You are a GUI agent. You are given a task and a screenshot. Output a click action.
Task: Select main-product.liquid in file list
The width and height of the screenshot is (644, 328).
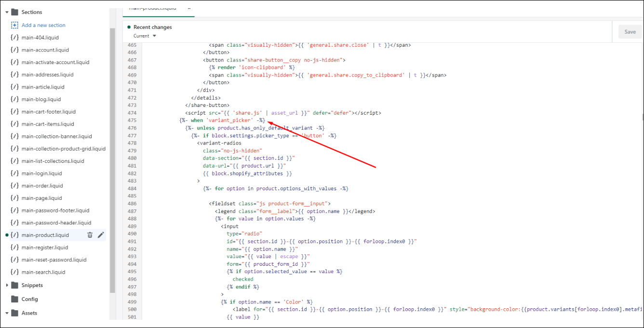(45, 235)
